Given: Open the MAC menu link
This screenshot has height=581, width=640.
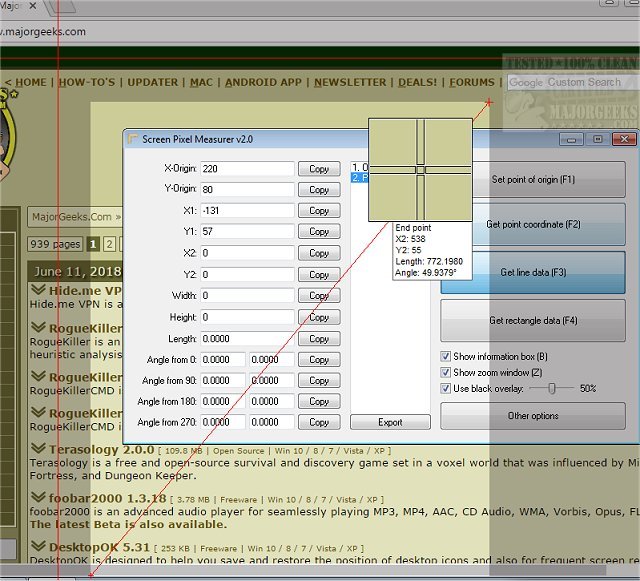Looking at the screenshot, I should pyautogui.click(x=201, y=82).
